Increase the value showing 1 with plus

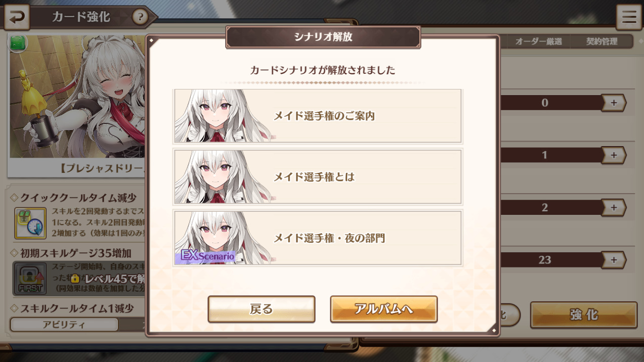click(614, 155)
